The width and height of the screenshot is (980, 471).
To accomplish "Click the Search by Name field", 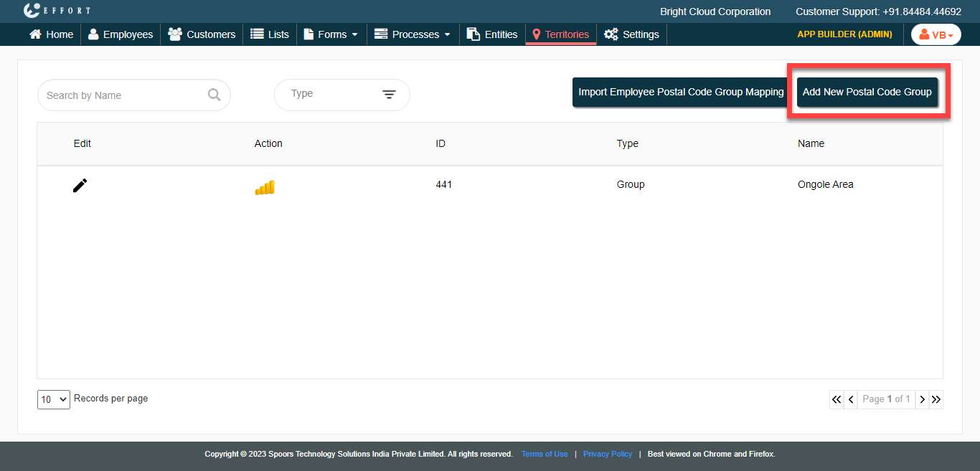I will click(122, 95).
